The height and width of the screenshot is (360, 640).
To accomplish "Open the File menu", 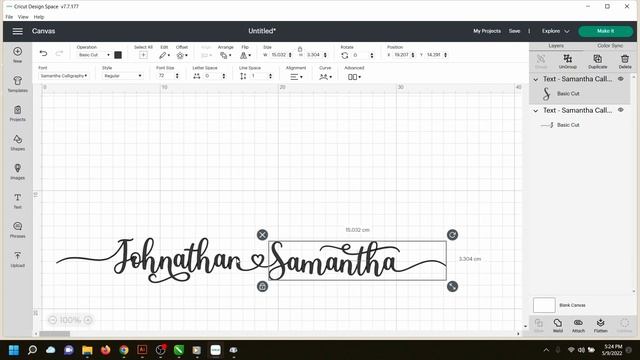I will 9,17.
